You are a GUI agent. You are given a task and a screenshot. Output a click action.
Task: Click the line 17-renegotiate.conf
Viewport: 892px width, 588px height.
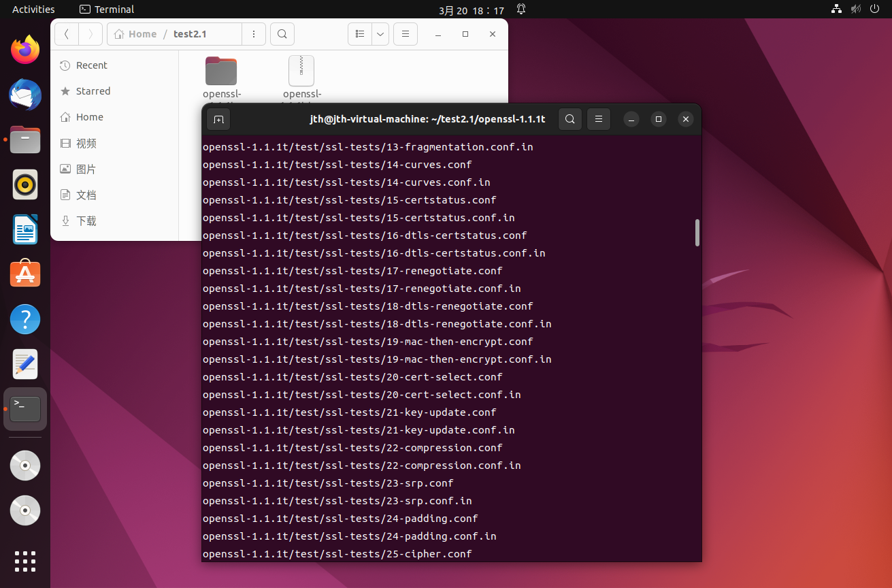pos(352,271)
